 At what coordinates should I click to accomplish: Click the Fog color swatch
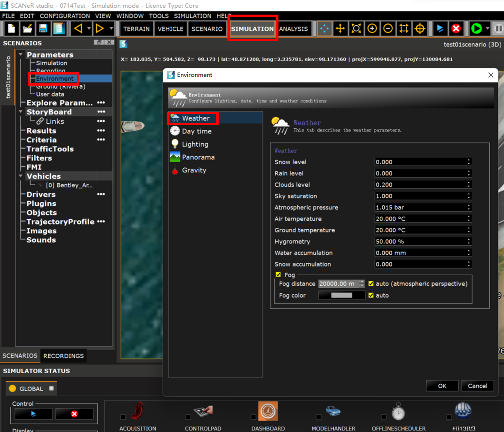[x=341, y=295]
